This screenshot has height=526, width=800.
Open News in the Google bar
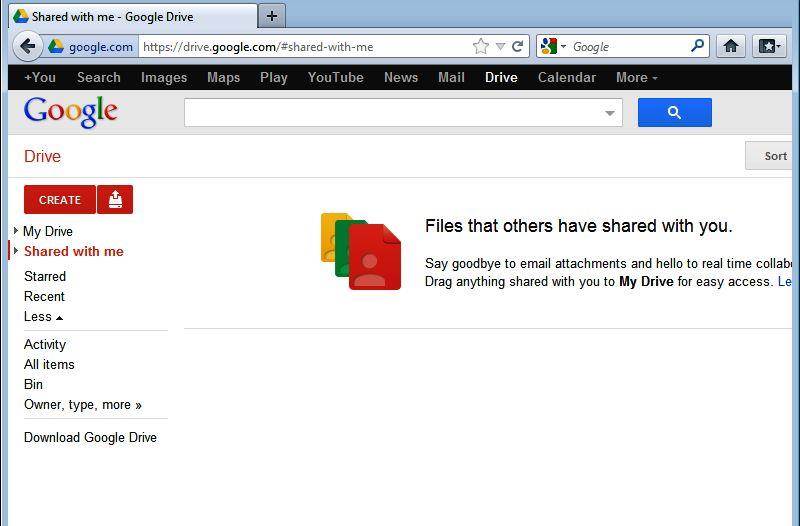[401, 78]
